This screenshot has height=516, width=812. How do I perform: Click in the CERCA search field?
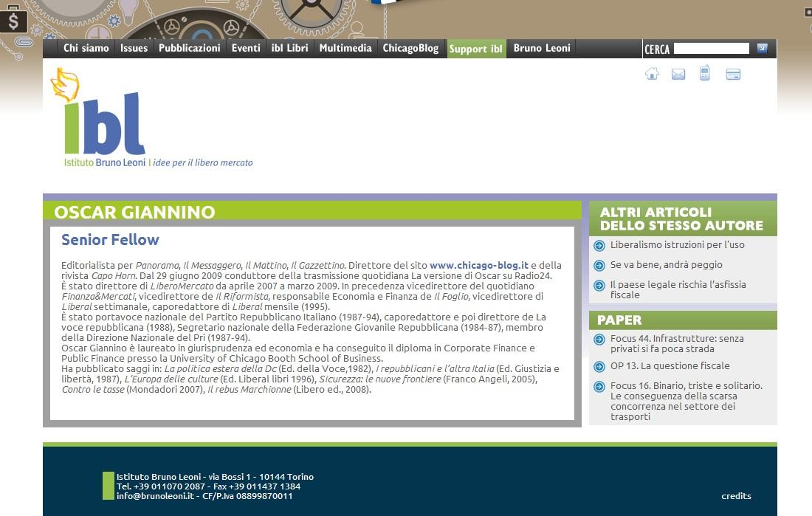(711, 49)
